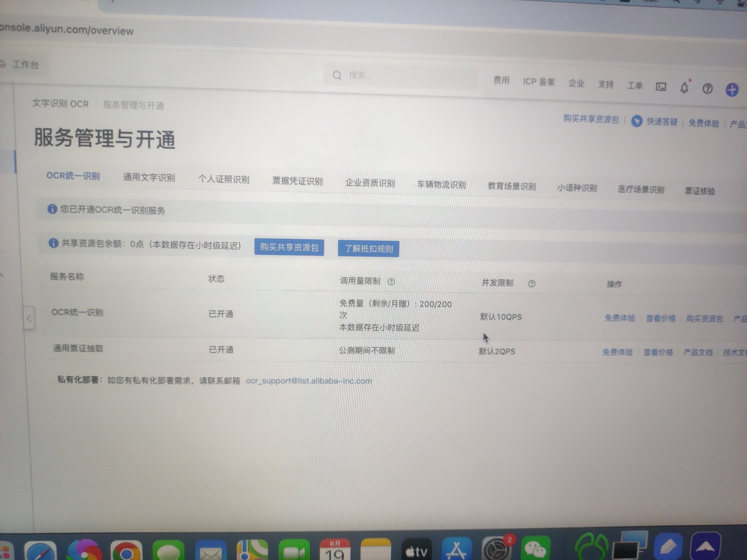This screenshot has width=747, height=560.
Task: Click the 通用票证抽取 service name
Action: click(78, 348)
